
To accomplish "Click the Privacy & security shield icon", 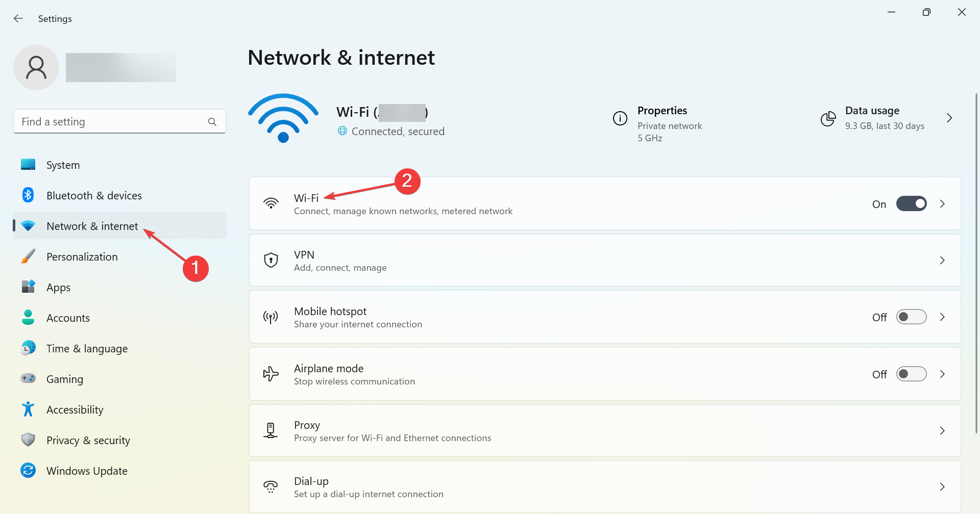I will coord(28,440).
